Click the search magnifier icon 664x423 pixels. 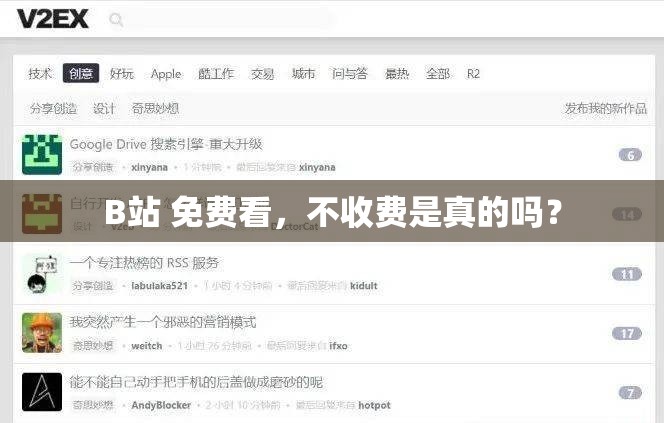pos(116,19)
